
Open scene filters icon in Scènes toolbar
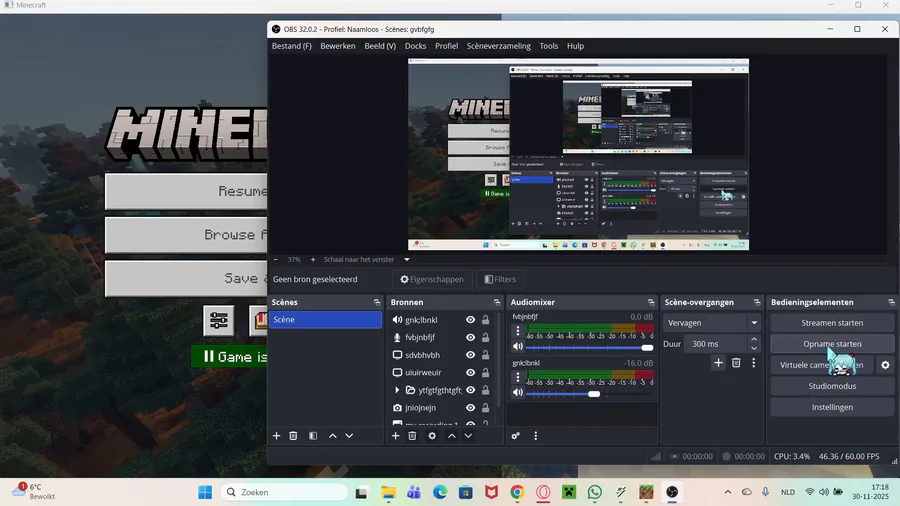pyautogui.click(x=313, y=436)
